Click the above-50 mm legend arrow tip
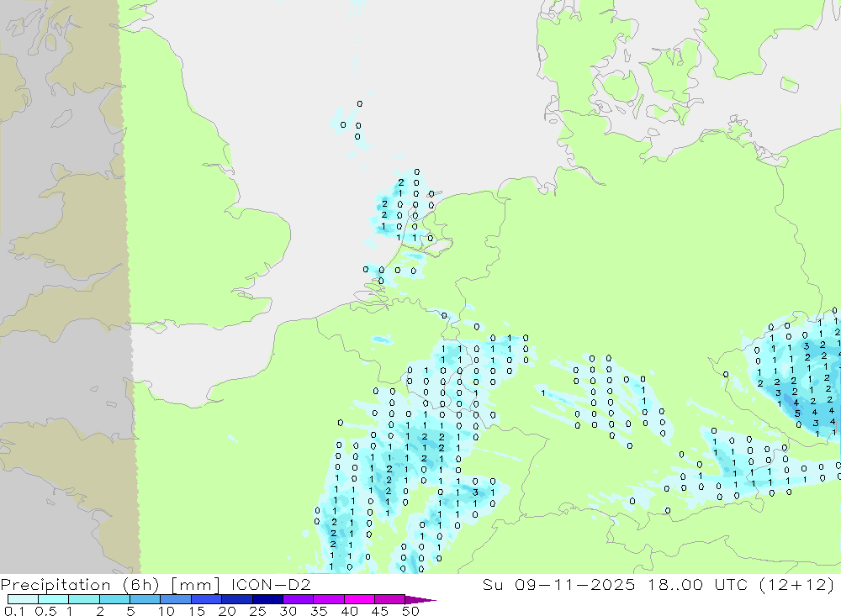 (x=420, y=599)
